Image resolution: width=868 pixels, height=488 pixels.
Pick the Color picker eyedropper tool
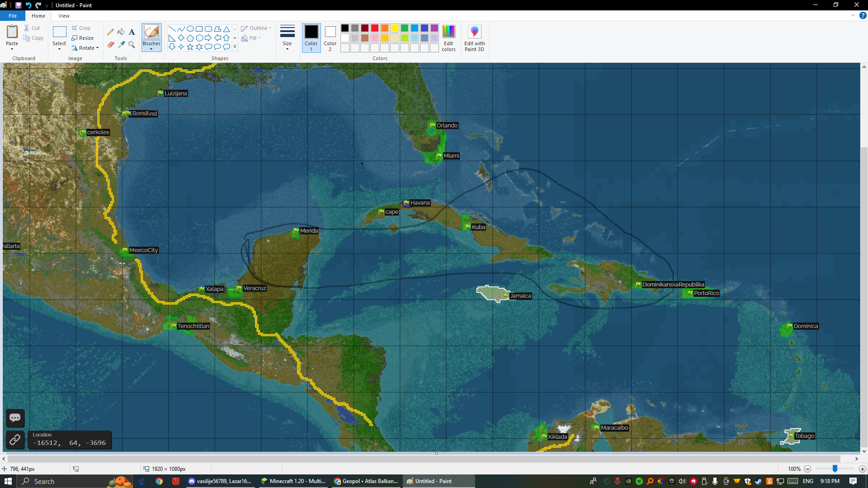pyautogui.click(x=121, y=44)
